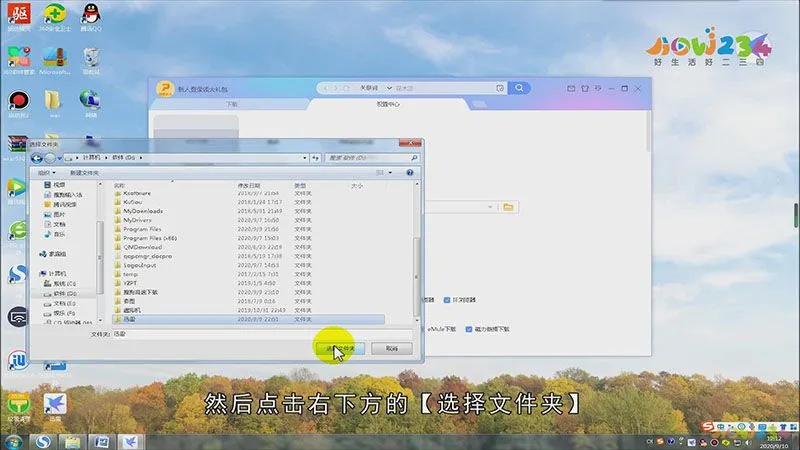Image resolution: width=800 pixels, height=450 pixels.
Task: Open the Recycle Bin on the desktop
Action: (91, 60)
